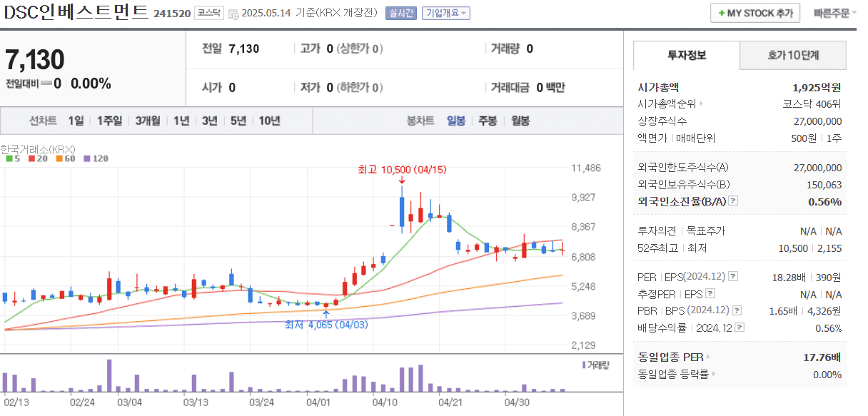The width and height of the screenshot is (868, 416).
Task: Select the 주봉 weekly candle chart
Action: (x=488, y=121)
